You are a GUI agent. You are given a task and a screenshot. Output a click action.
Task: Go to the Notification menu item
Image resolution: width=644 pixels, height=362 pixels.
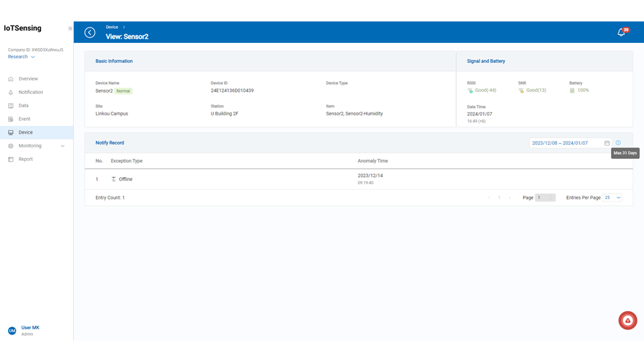30,93
